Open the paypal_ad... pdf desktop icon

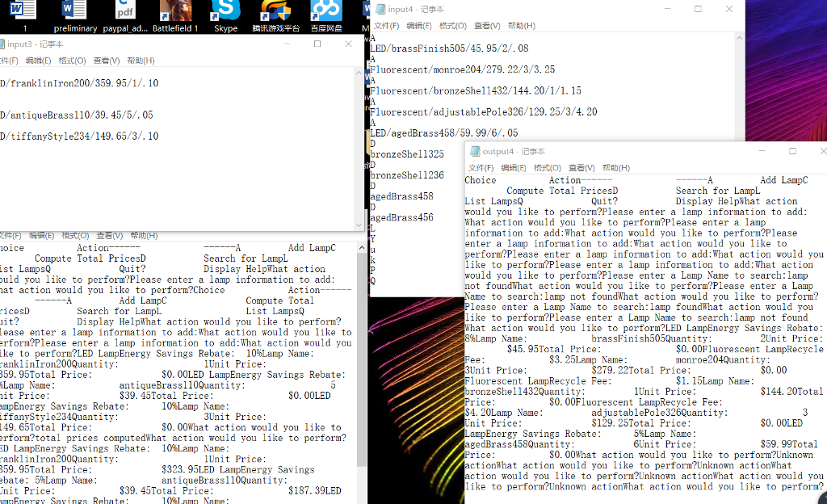125,16
